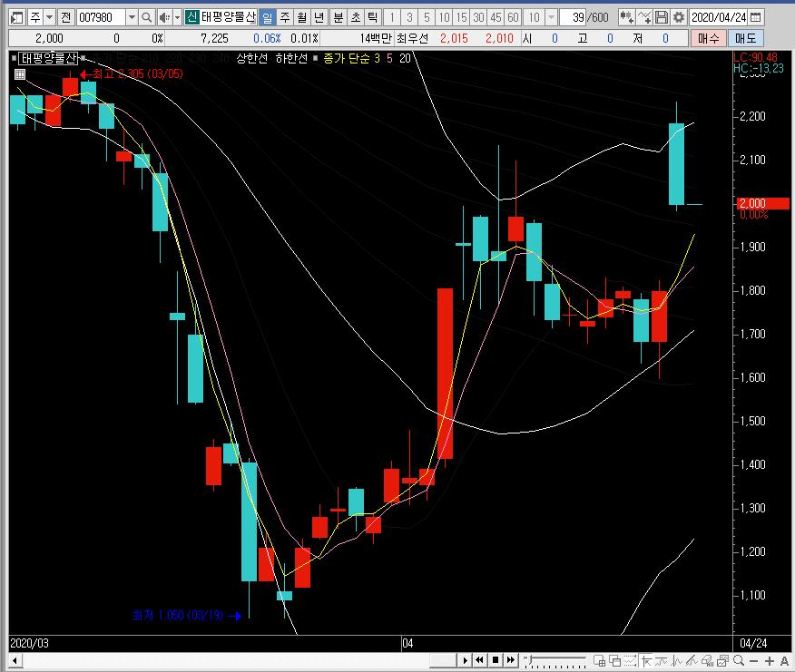This screenshot has width=795, height=672.
Task: Click the stock code 007980 input field
Action: (x=102, y=18)
